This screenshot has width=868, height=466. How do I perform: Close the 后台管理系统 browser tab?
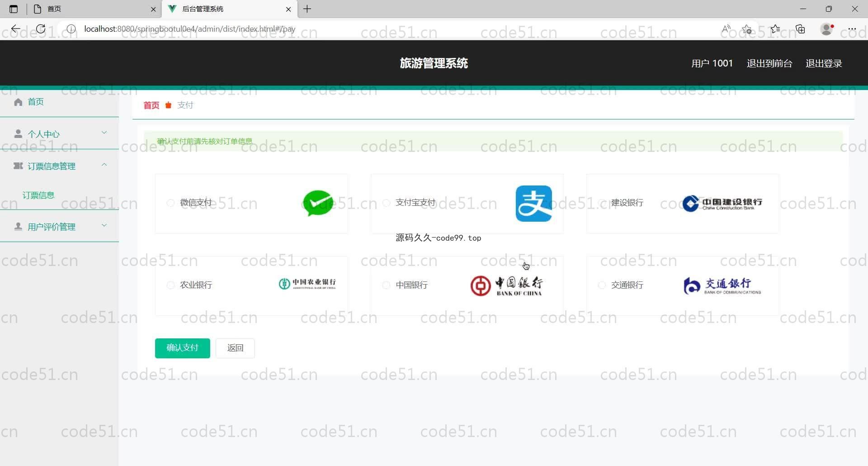tap(288, 9)
